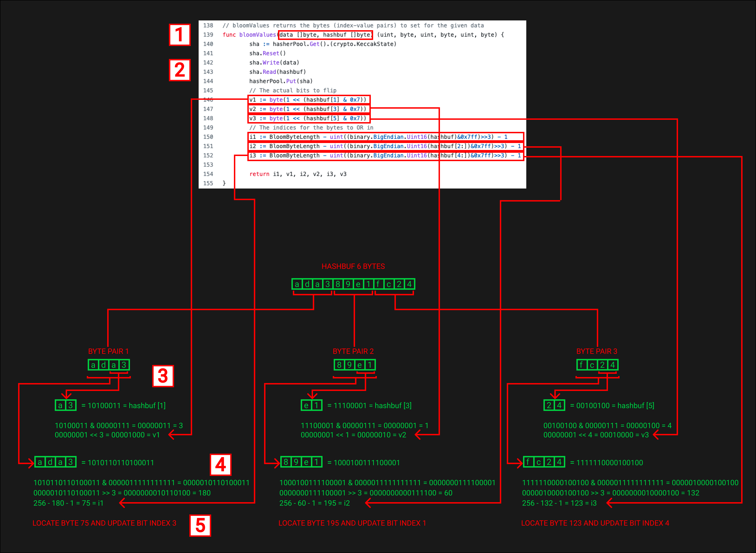Click the BYTE PAIR 2 label
756x553 pixels.
353,351
